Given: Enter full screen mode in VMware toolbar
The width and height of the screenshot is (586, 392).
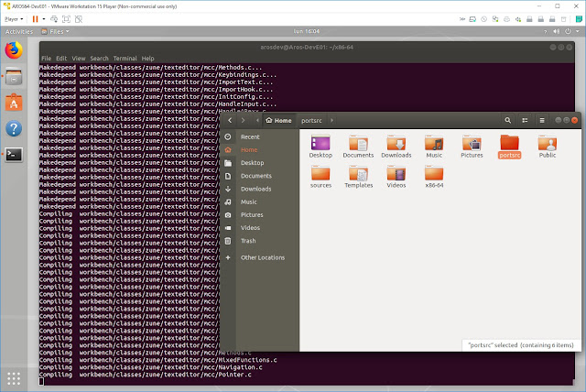Looking at the screenshot, I should (66, 19).
